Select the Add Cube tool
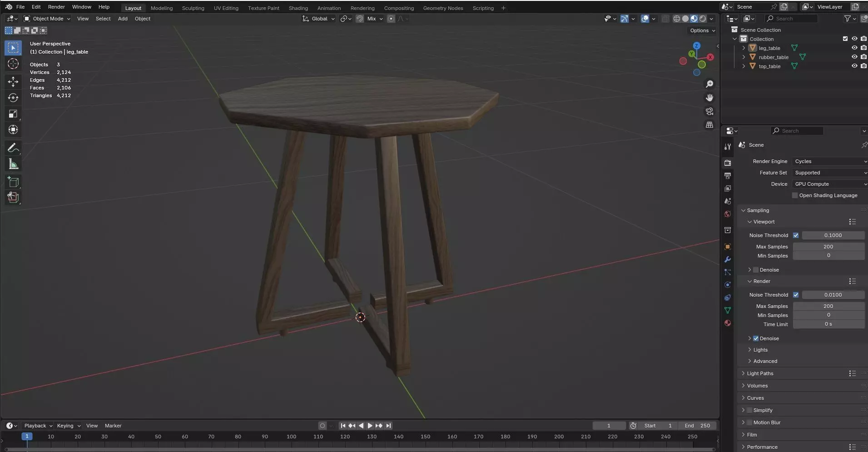Screen dimensions: 868x452 (13, 182)
